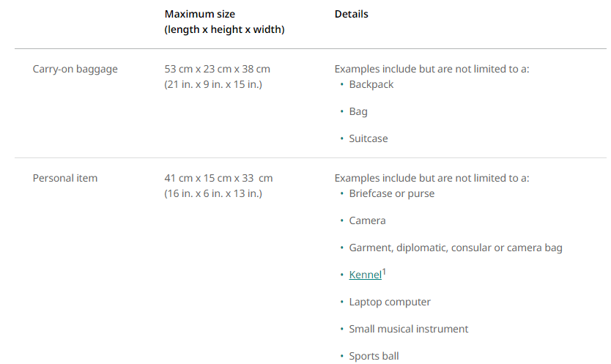The height and width of the screenshot is (364, 611).
Task: Click the "Garment, diplomatic, consular" list item
Action: [455, 248]
